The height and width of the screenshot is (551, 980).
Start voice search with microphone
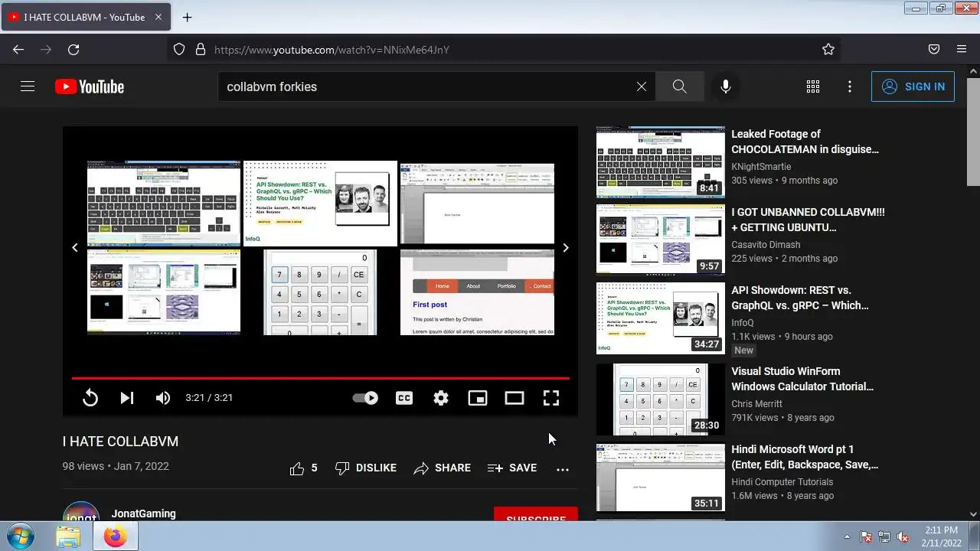pyautogui.click(x=726, y=86)
